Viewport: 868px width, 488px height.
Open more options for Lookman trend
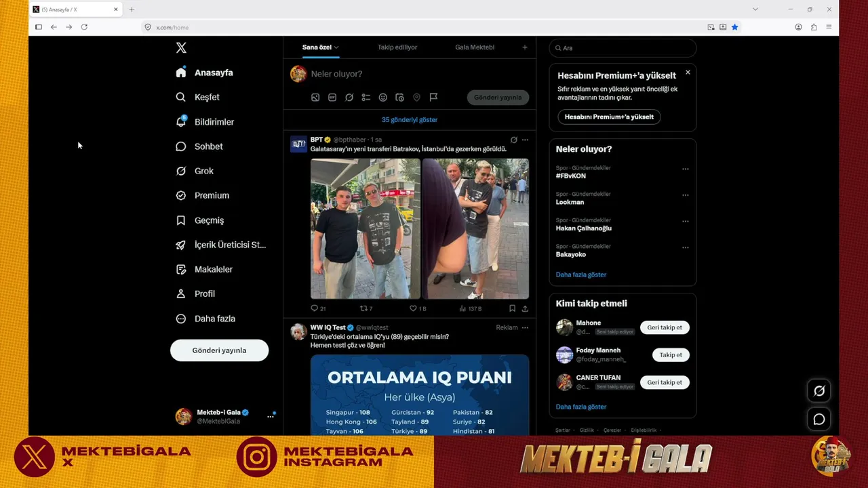point(686,195)
